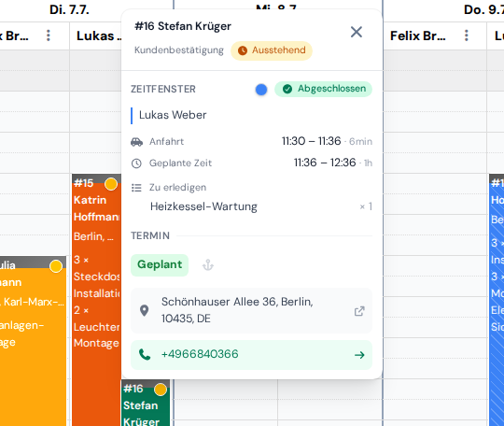Viewport: 504px width, 426px height.
Task: Open column menu for right Felix Br... column
Action: (467, 35)
